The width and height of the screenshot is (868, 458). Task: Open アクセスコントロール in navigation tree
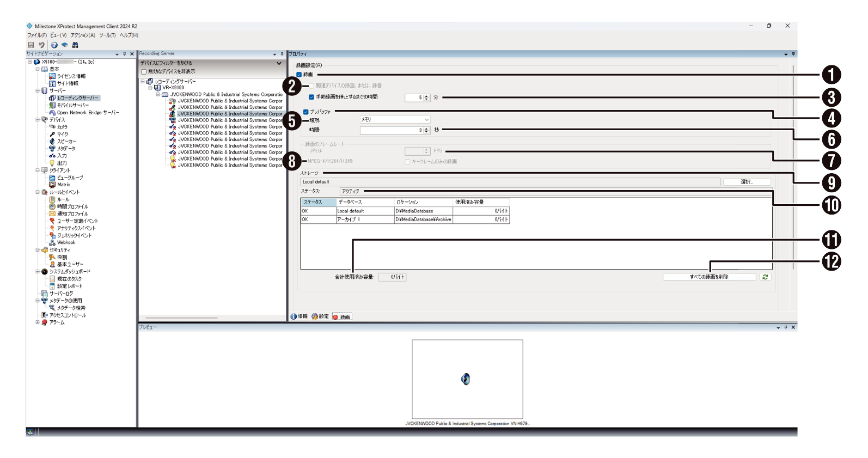(x=68, y=315)
